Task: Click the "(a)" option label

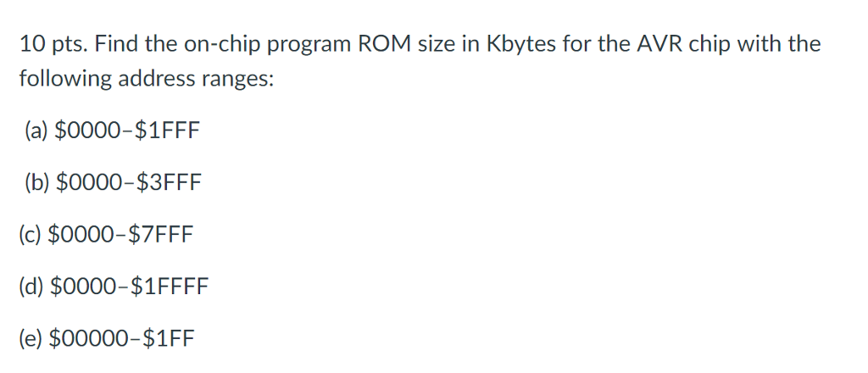Action: point(36,131)
